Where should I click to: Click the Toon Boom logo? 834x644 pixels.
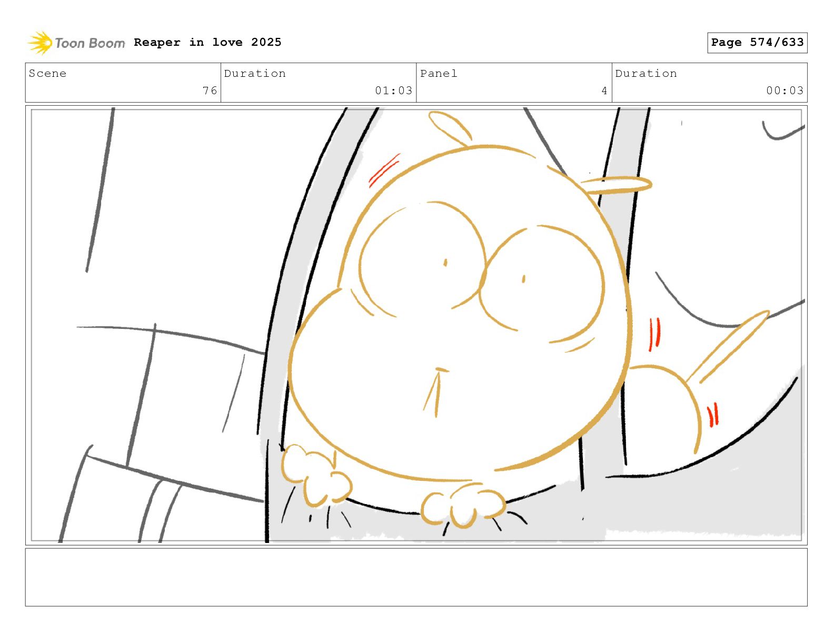[x=76, y=43]
